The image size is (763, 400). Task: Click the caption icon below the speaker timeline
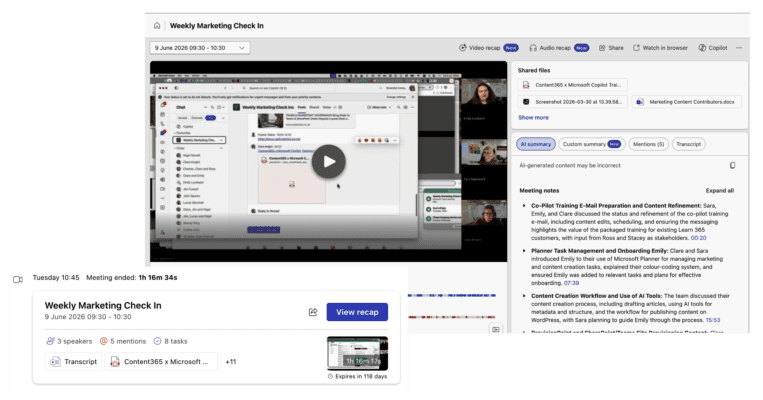495,329
